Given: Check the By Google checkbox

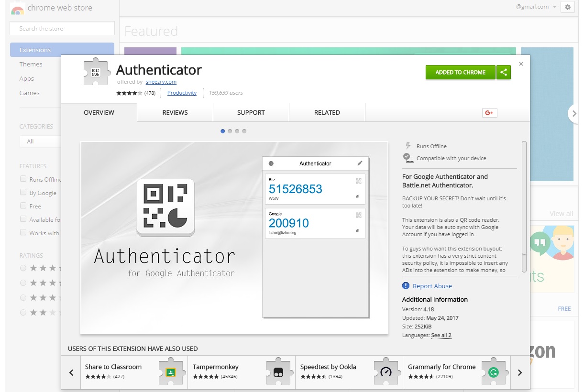Looking at the screenshot, I should [22, 193].
